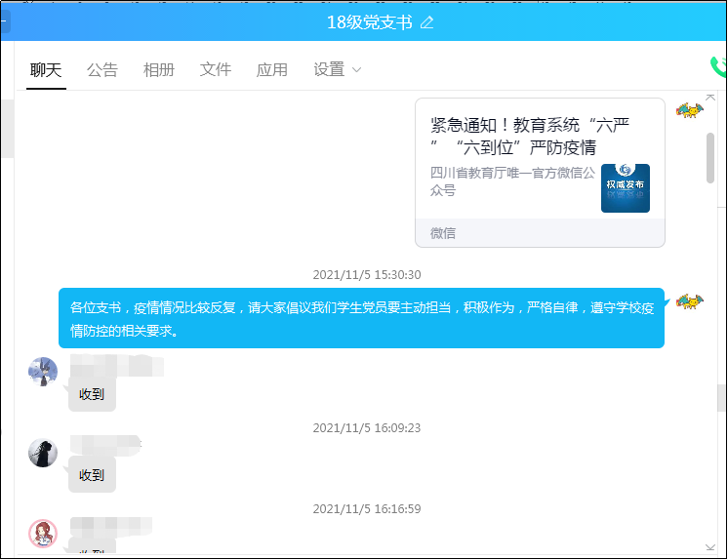The image size is (728, 560).
Task: Open the 公告 tab
Action: 102,69
